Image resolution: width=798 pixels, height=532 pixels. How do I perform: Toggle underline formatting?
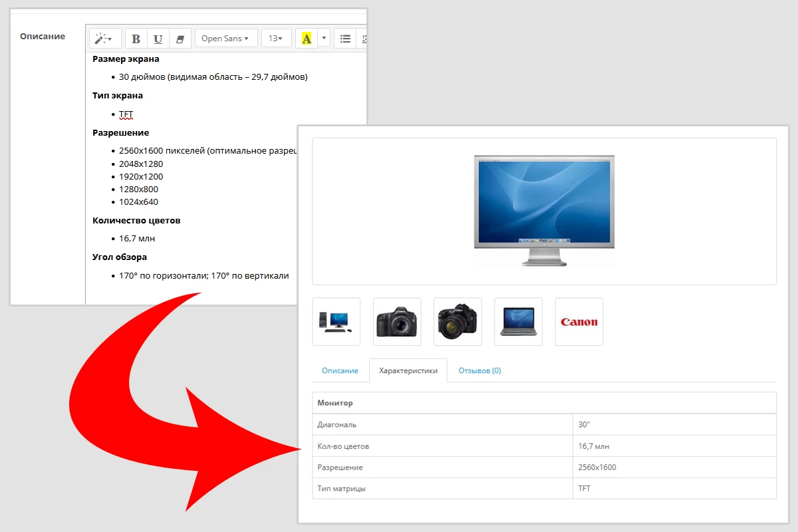(158, 39)
